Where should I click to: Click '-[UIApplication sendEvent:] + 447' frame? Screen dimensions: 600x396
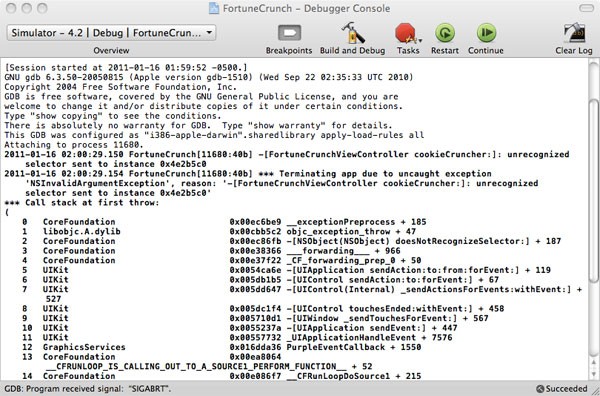click(372, 328)
